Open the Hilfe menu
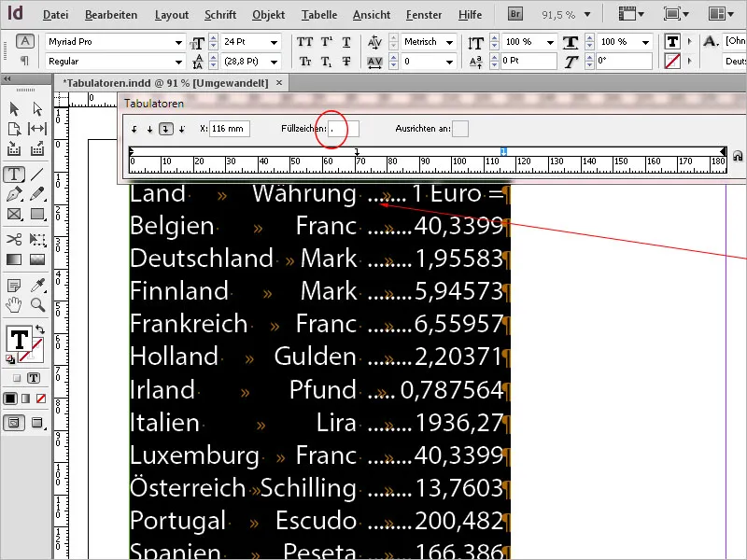Image resolution: width=747 pixels, height=560 pixels. tap(470, 14)
